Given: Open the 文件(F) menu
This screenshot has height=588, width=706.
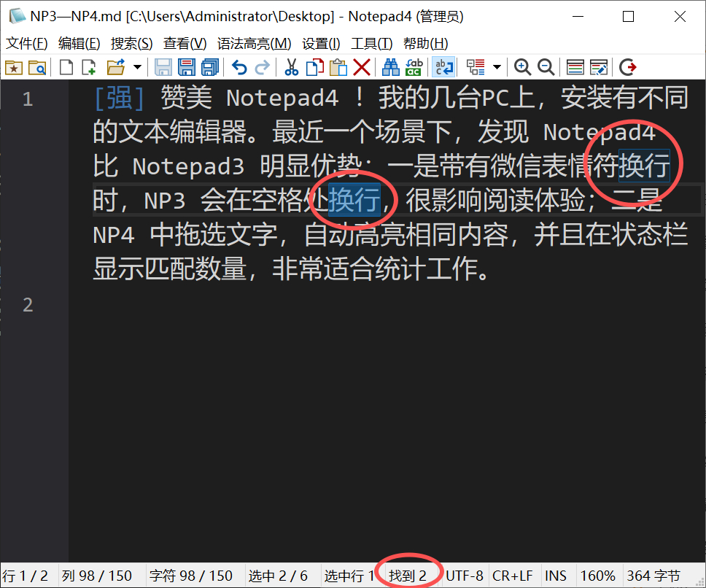Looking at the screenshot, I should click(x=26, y=44).
